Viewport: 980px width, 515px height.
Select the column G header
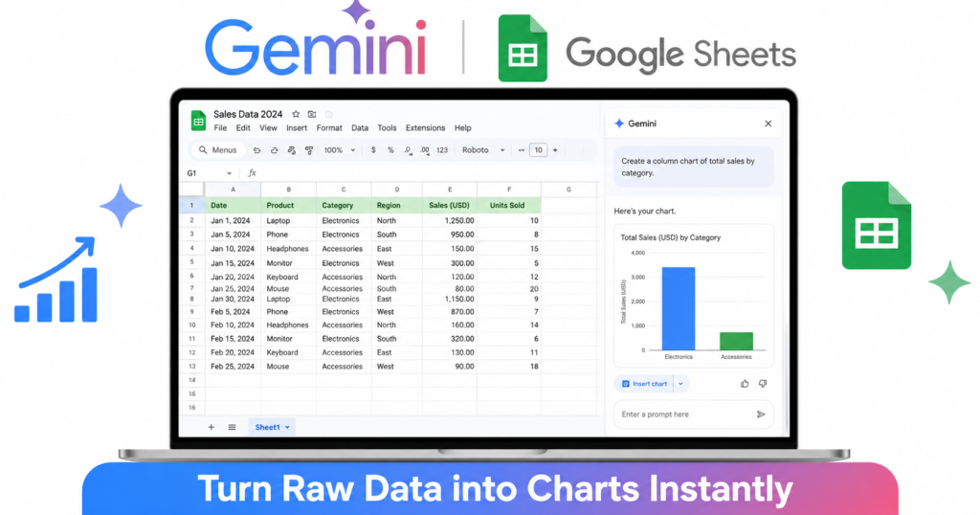pos(568,190)
